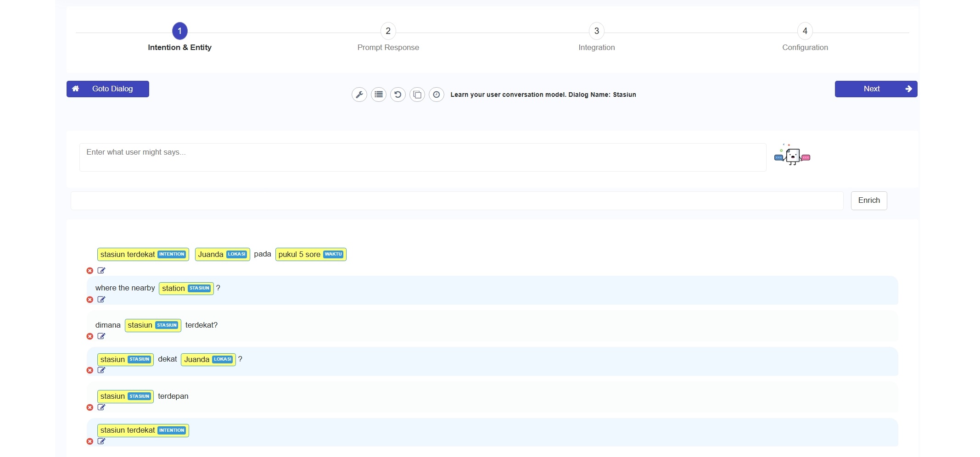Screen dimensions: 980x457
Task: Open the list view icon
Action: point(379,95)
